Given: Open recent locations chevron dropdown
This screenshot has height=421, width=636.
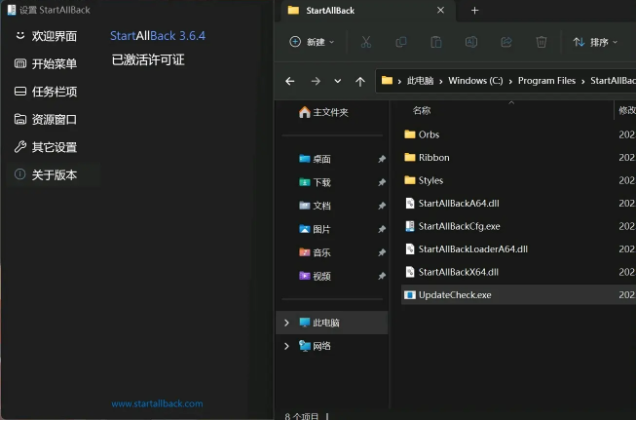Looking at the screenshot, I should pos(337,81).
